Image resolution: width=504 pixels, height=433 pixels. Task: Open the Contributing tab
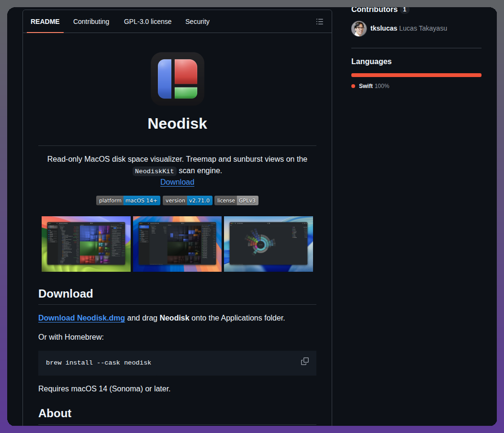(x=91, y=22)
